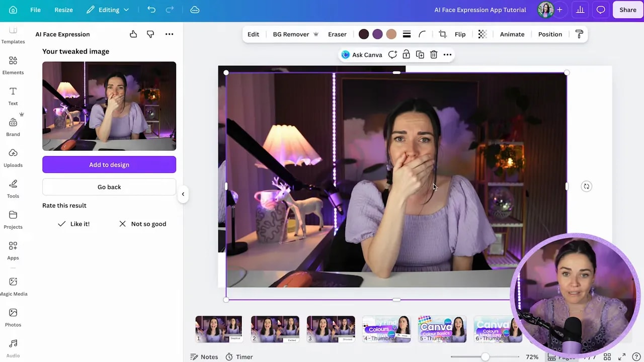644x362 pixels.
Task: Open the comments speech bubble icon
Action: coord(601,10)
